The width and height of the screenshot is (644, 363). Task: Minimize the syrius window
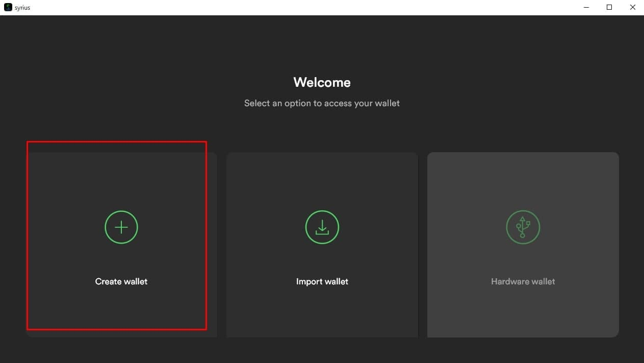[x=585, y=7]
